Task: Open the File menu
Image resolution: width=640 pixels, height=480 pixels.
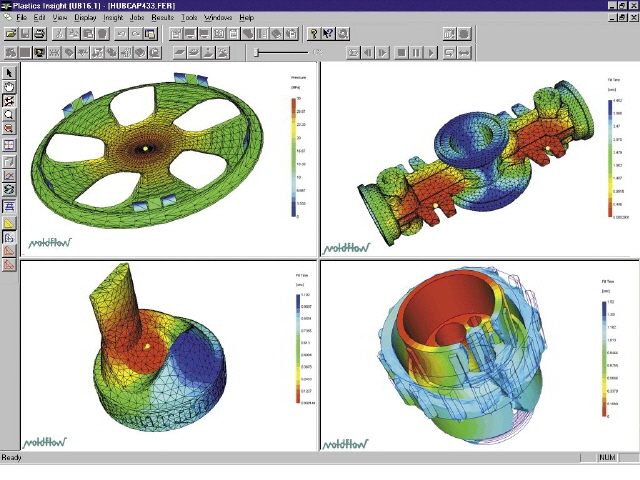Action: [21, 18]
